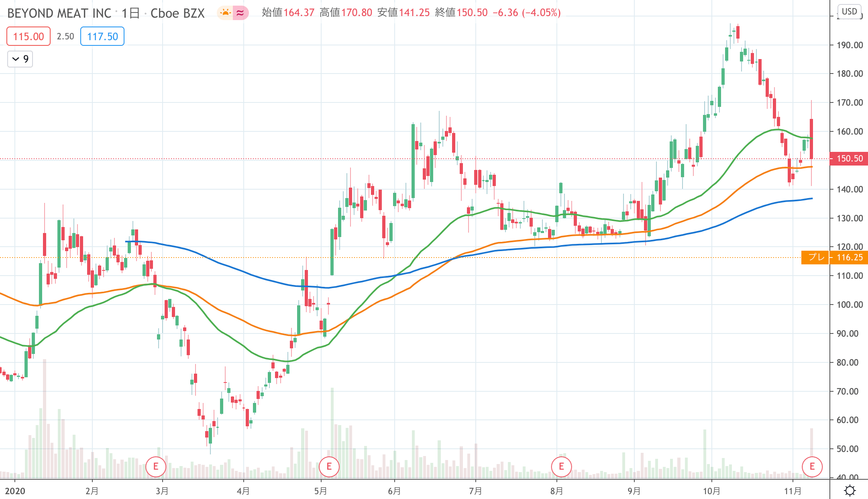Expand the collapsed indicators legend showing 9
The height and width of the screenshot is (499, 868).
tap(20, 59)
